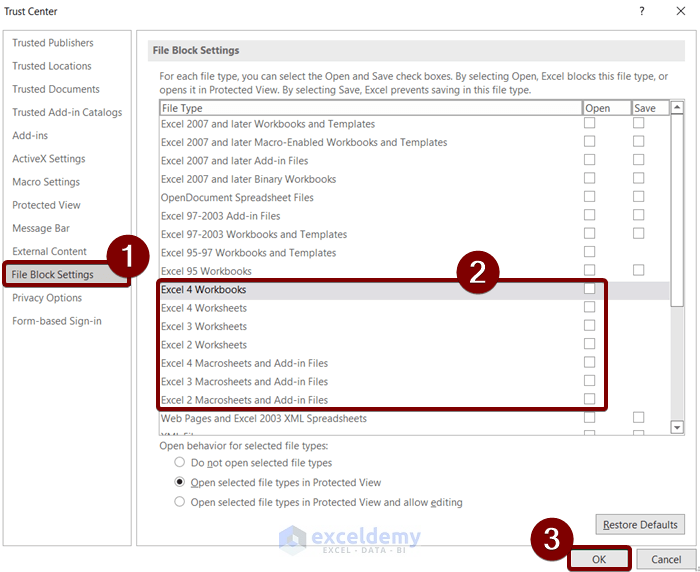Tick Save for OpenDocument Spreadsheet Files
700x572 pixels.
pyautogui.click(x=638, y=196)
